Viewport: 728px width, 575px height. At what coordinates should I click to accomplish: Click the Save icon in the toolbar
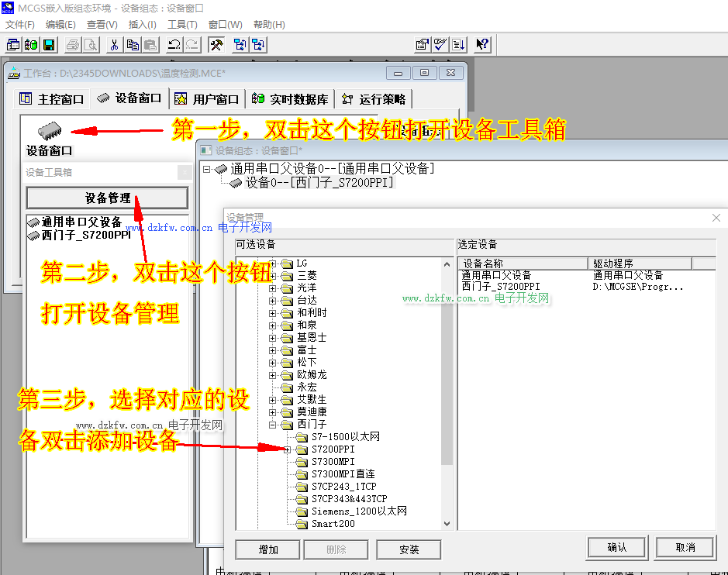tap(48, 45)
